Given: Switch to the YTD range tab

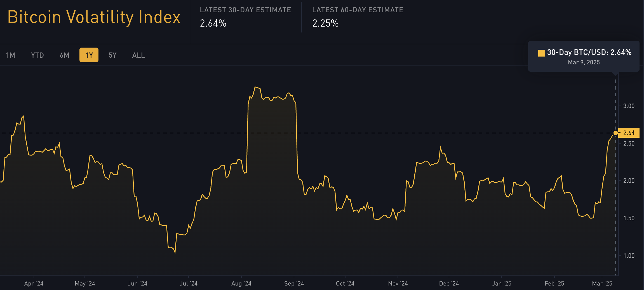Looking at the screenshot, I should tap(37, 55).
